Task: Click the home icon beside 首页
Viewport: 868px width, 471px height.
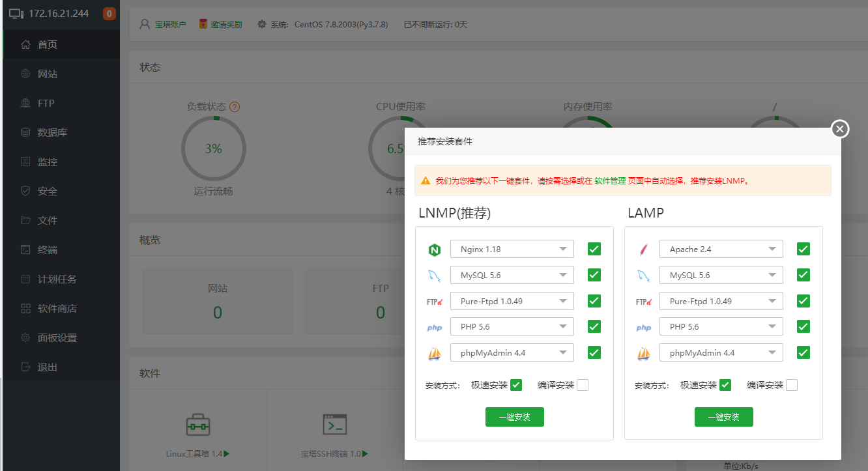Action: click(25, 44)
